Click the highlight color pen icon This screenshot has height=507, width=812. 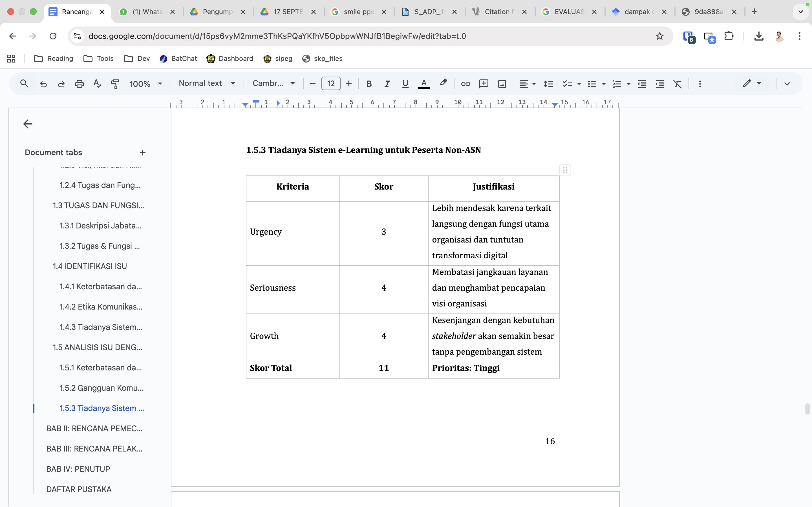point(443,83)
